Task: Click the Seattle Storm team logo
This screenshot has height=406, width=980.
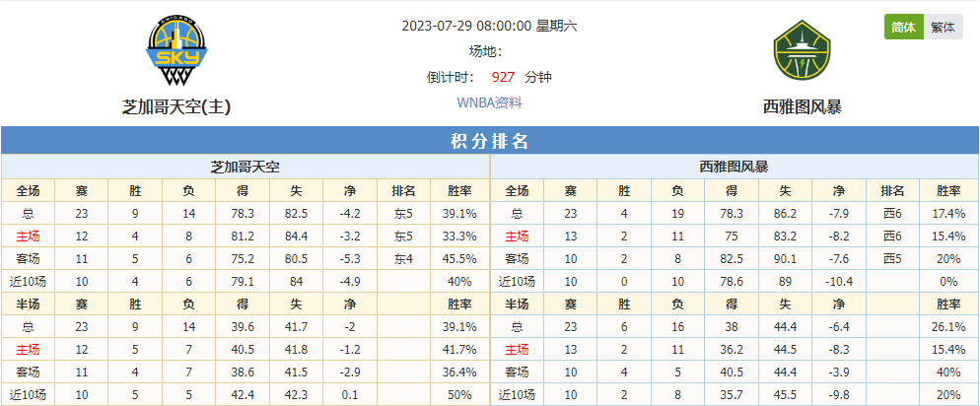Action: click(802, 52)
